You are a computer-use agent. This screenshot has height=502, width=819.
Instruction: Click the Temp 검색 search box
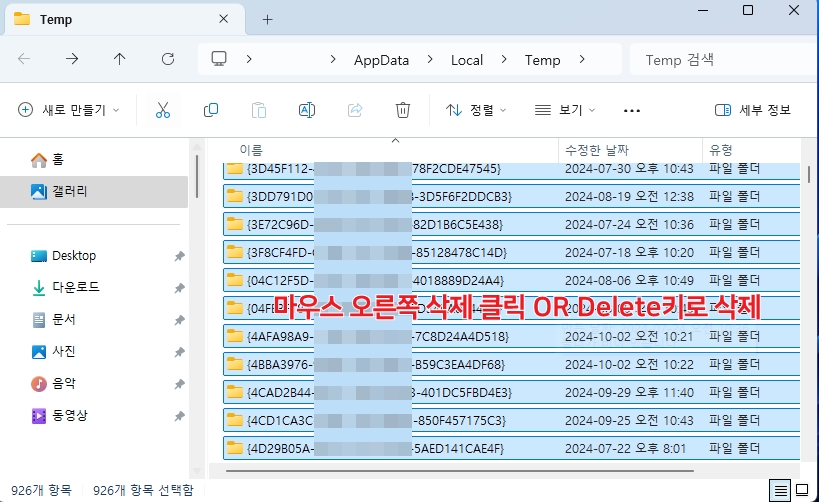pos(723,60)
